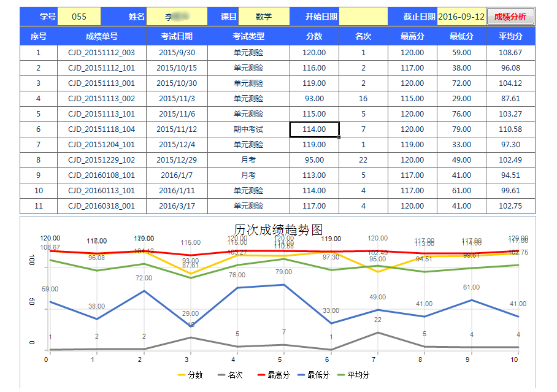Select cell CJD_20151113_101
This screenshot has height=392, width=557.
[x=102, y=114]
